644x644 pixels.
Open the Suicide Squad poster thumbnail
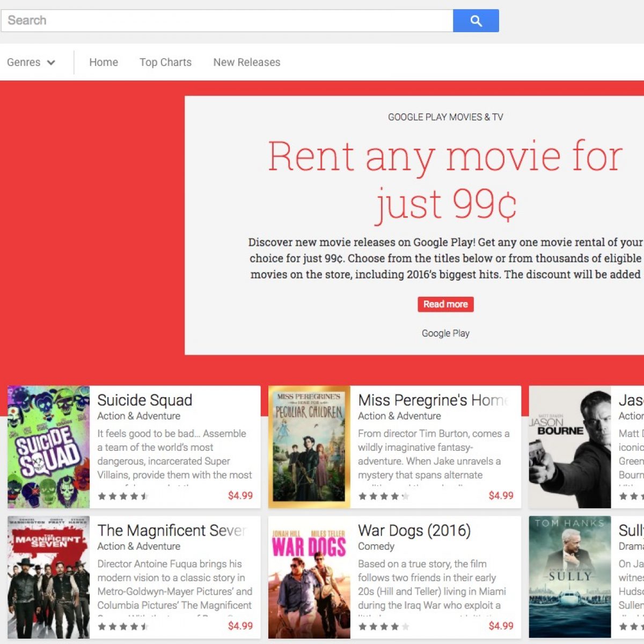(x=49, y=447)
